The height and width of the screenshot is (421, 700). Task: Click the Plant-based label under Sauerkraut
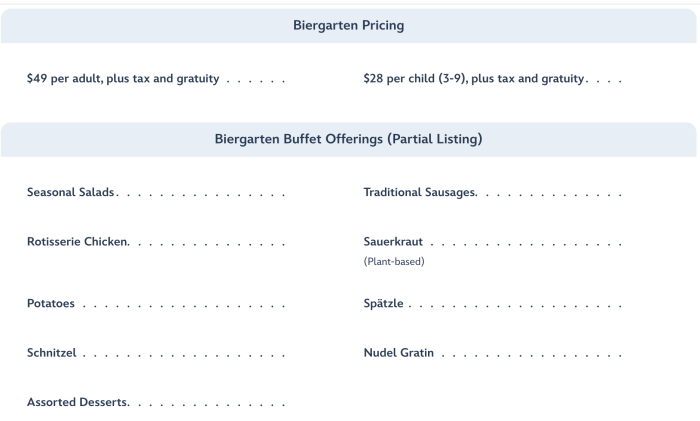[394, 262]
